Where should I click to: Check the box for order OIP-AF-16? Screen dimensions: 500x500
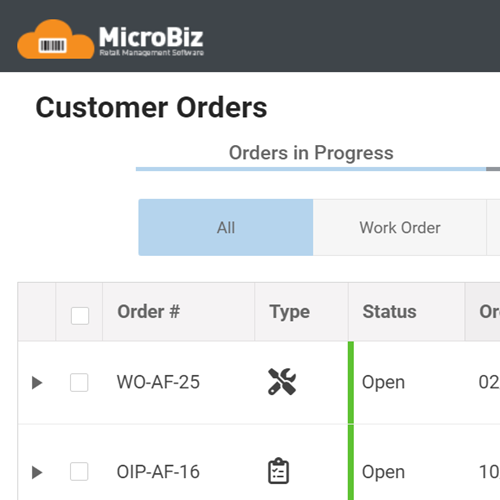(x=79, y=471)
